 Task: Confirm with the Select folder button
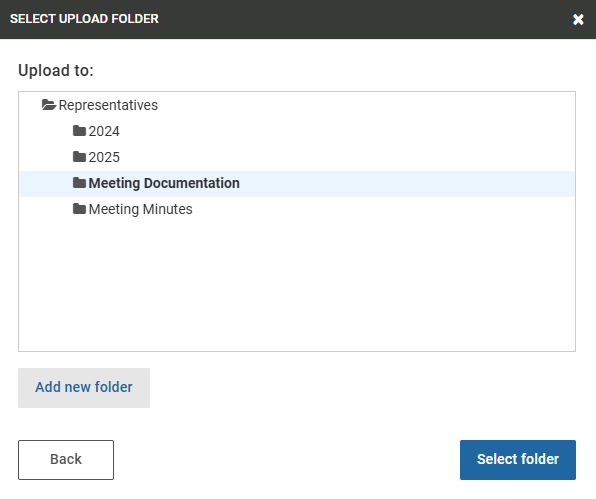518,460
